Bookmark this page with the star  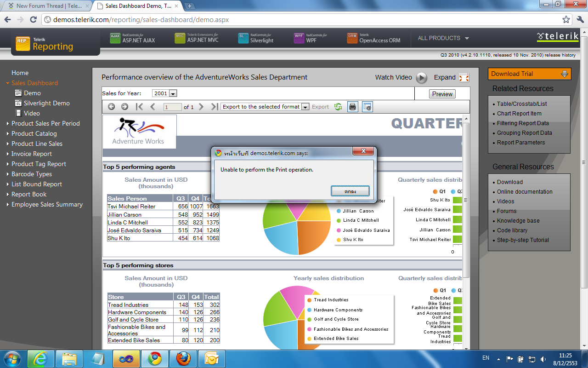(x=566, y=20)
